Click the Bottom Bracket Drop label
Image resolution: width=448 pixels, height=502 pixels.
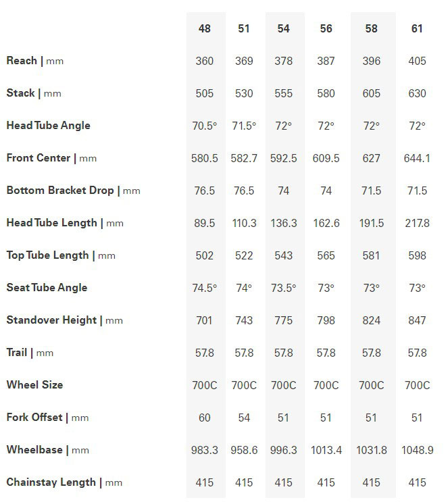[x=74, y=191]
